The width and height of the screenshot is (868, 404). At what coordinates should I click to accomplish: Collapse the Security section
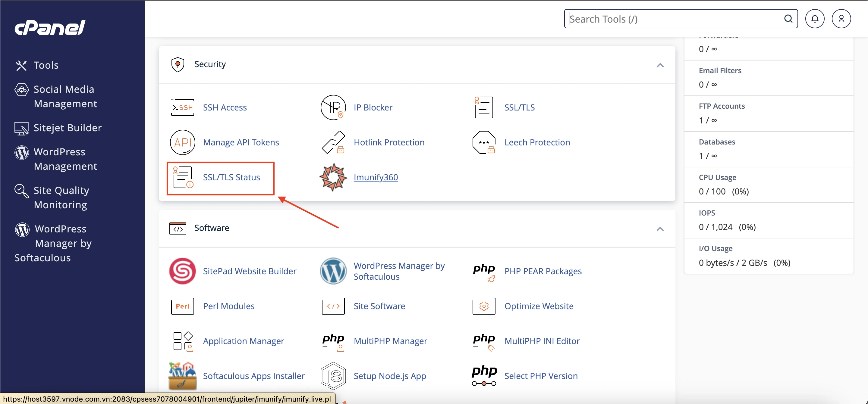[660, 65]
